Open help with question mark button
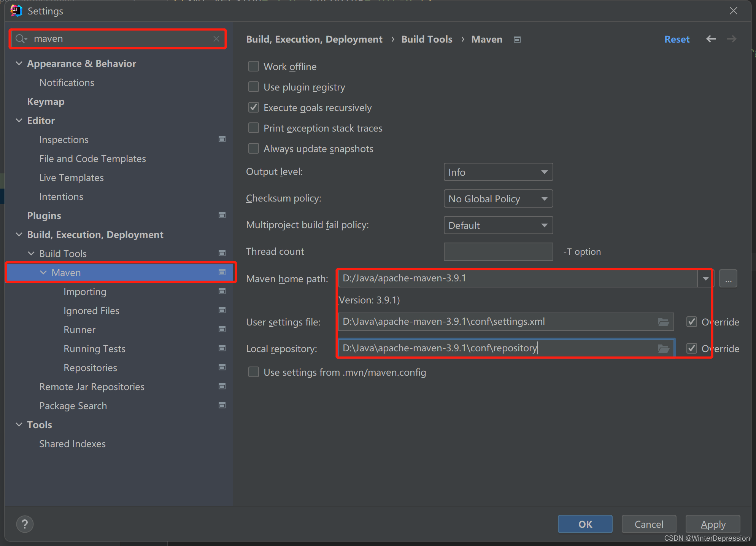The width and height of the screenshot is (756, 546). [25, 524]
